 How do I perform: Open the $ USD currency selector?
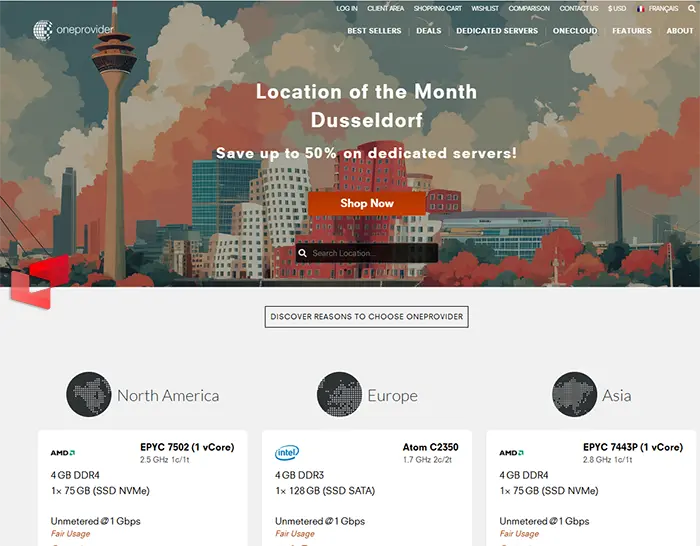[x=617, y=9]
